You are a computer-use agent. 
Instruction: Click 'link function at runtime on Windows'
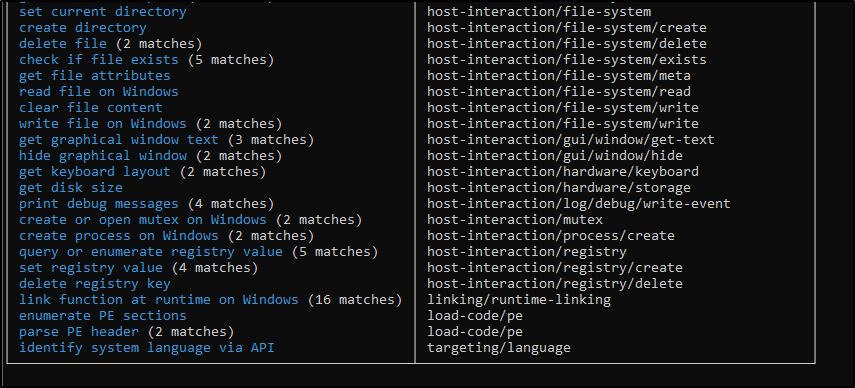pos(159,300)
